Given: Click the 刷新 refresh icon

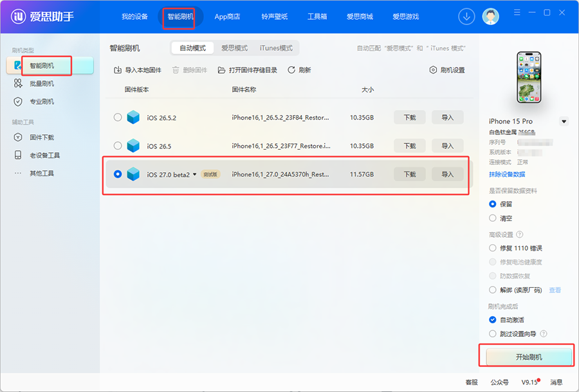Looking at the screenshot, I should click(x=291, y=70).
